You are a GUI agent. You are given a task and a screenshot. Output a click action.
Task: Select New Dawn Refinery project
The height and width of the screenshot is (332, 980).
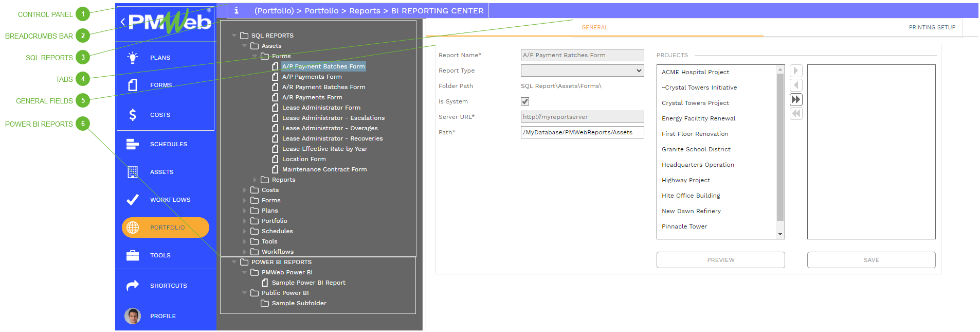pyautogui.click(x=691, y=211)
